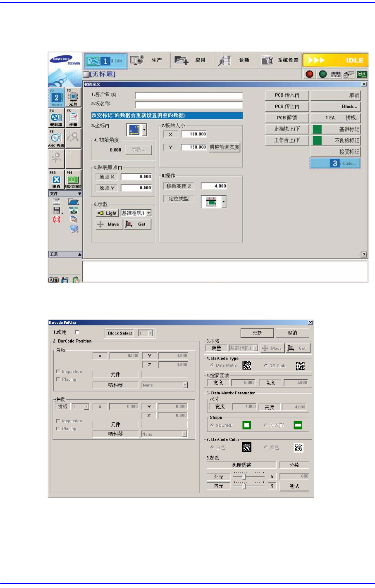Click the open folder file icon
The image size is (375, 588).
click(x=74, y=202)
